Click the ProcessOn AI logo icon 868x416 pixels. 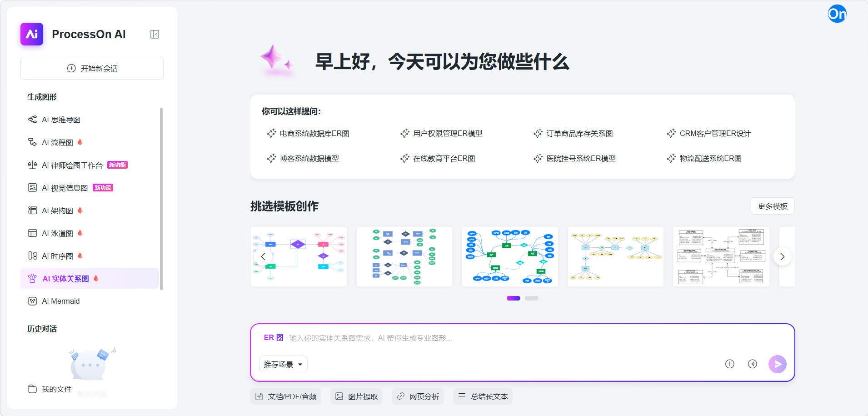[32, 34]
